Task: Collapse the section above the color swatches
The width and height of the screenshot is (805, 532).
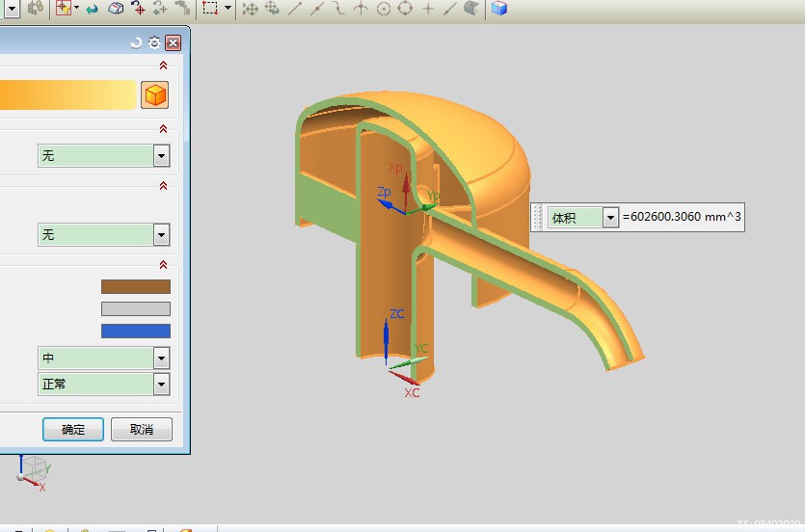Action: point(163,265)
